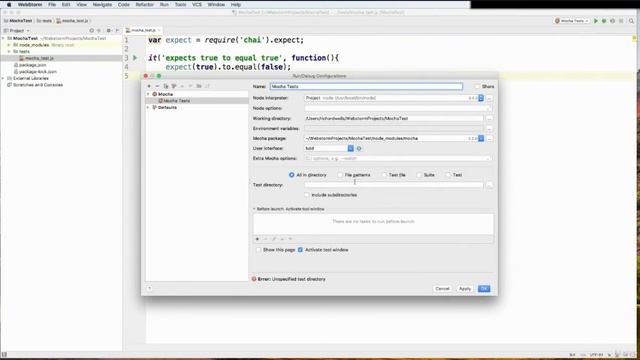
Task: Select File patterns radio button
Action: 340,175
